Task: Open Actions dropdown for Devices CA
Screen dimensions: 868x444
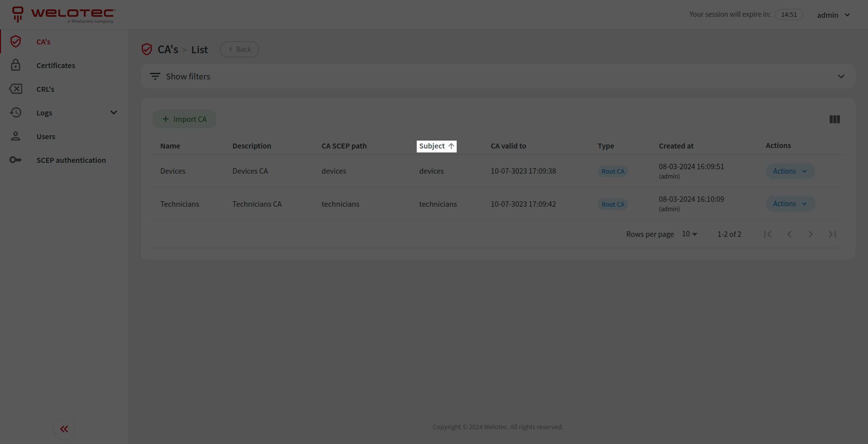Action: [x=790, y=171]
